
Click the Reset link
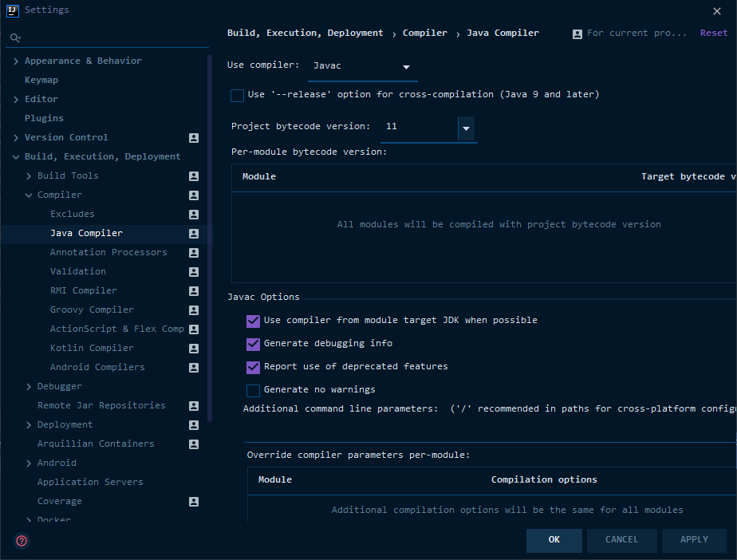coord(713,34)
